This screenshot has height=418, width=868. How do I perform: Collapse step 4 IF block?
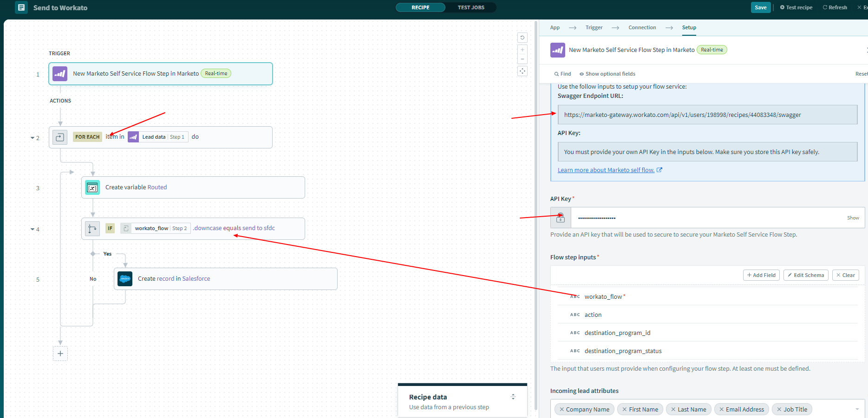tap(33, 230)
